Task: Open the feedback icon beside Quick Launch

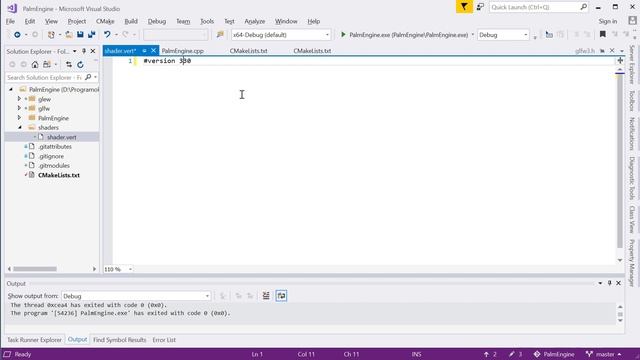Action: click(480, 7)
